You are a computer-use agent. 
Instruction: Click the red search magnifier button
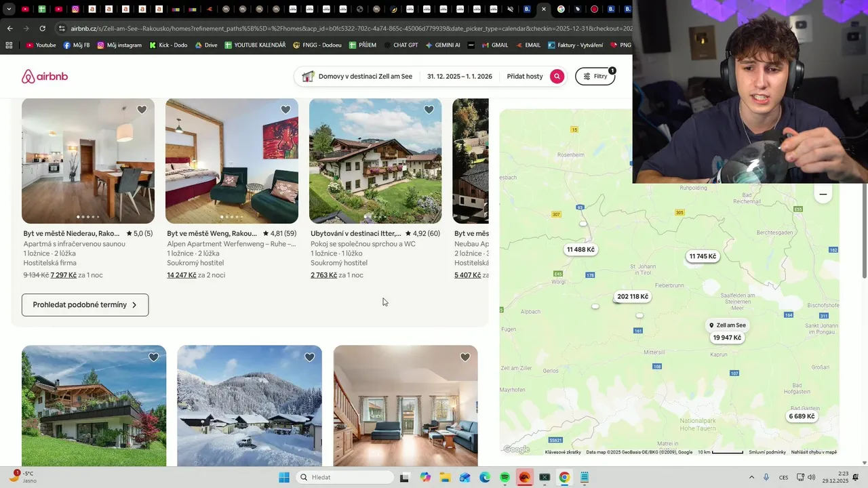[x=557, y=77]
